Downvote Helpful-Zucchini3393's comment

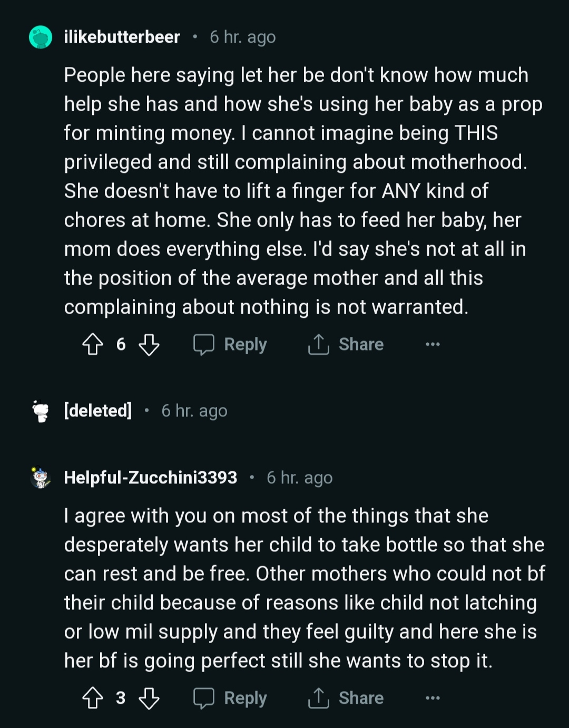(x=149, y=698)
